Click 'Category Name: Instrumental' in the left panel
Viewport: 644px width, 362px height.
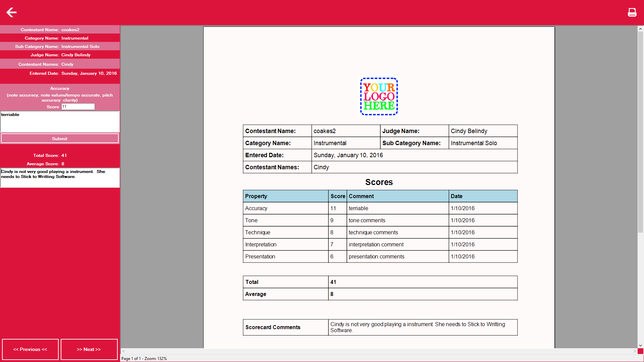(x=56, y=38)
